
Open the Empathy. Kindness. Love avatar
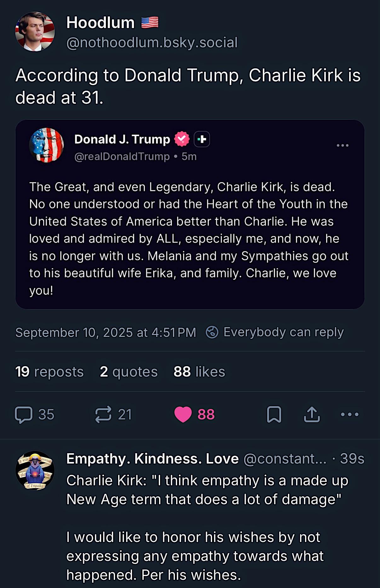[x=35, y=470]
